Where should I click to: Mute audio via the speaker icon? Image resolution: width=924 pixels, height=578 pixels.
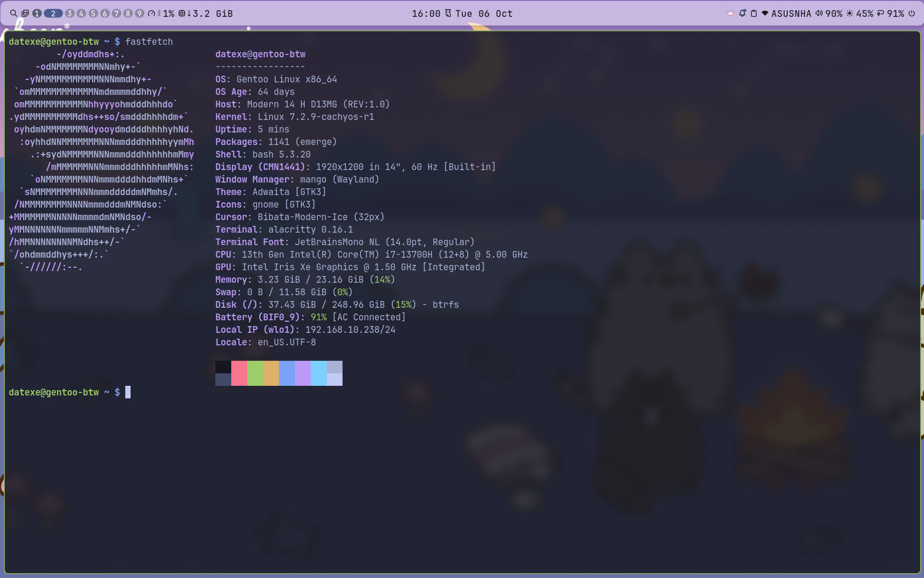coord(819,13)
